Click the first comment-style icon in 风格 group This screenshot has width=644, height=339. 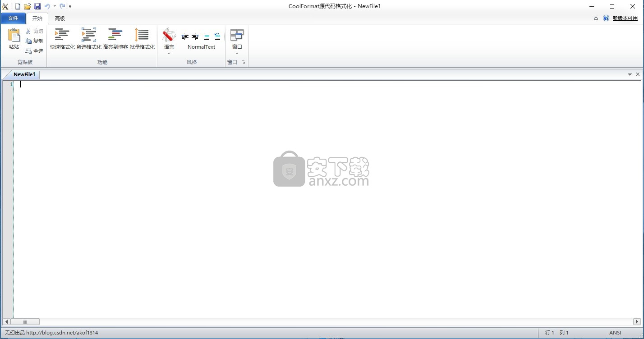pyautogui.click(x=185, y=37)
